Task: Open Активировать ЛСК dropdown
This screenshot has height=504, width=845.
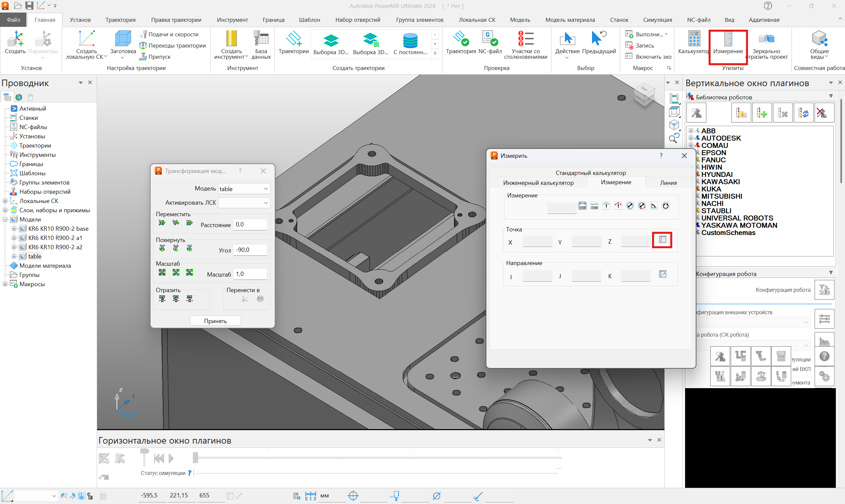Action: pyautogui.click(x=244, y=203)
